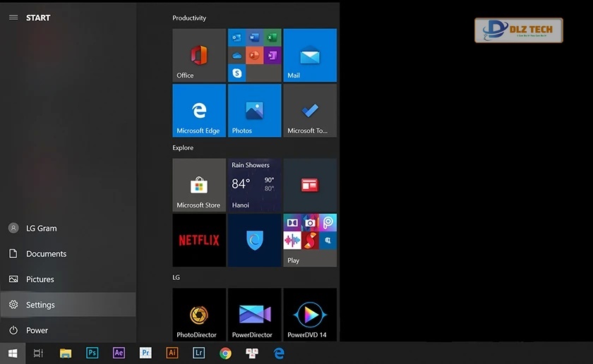Open the red and yellow taskbar app after Chrome

[252, 353]
